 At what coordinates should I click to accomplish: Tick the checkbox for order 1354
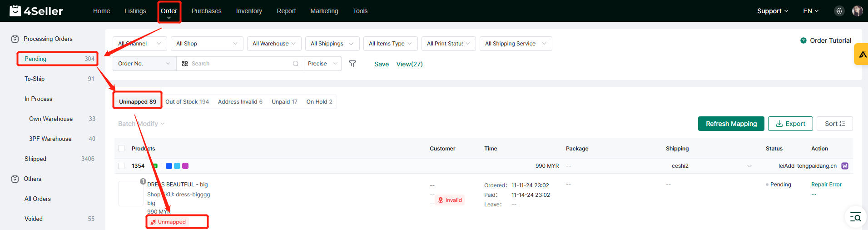coord(121,166)
